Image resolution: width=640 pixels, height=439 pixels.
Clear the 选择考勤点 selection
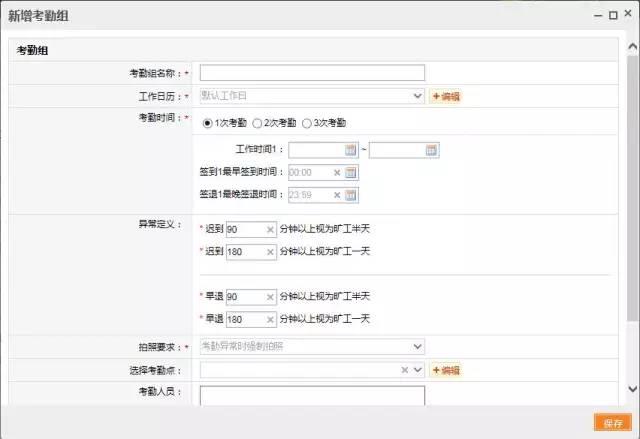pyautogui.click(x=405, y=370)
